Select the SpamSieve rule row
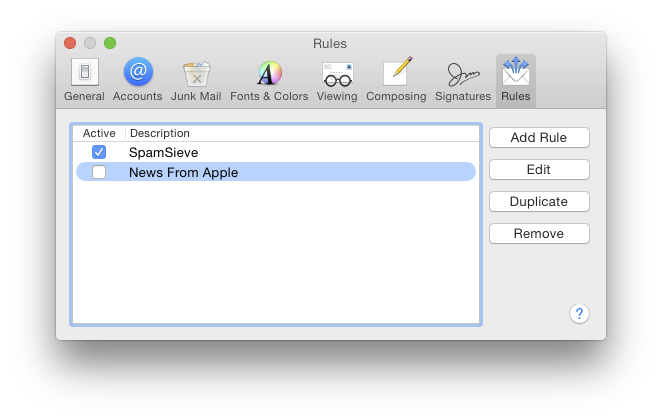Screen dimensions: 662x420 [x=276, y=152]
